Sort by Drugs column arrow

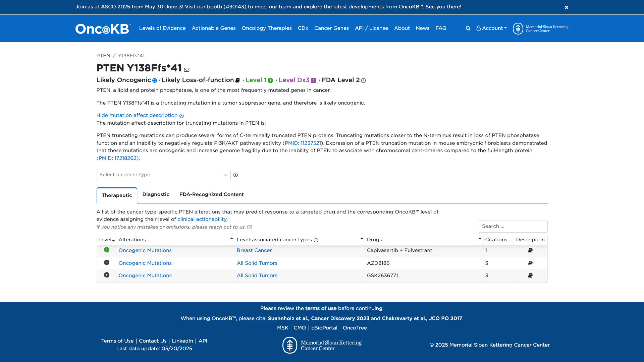point(480,239)
